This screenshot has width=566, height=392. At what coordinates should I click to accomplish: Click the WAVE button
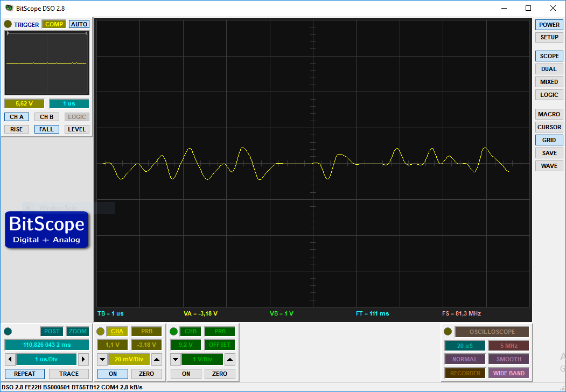tap(549, 166)
